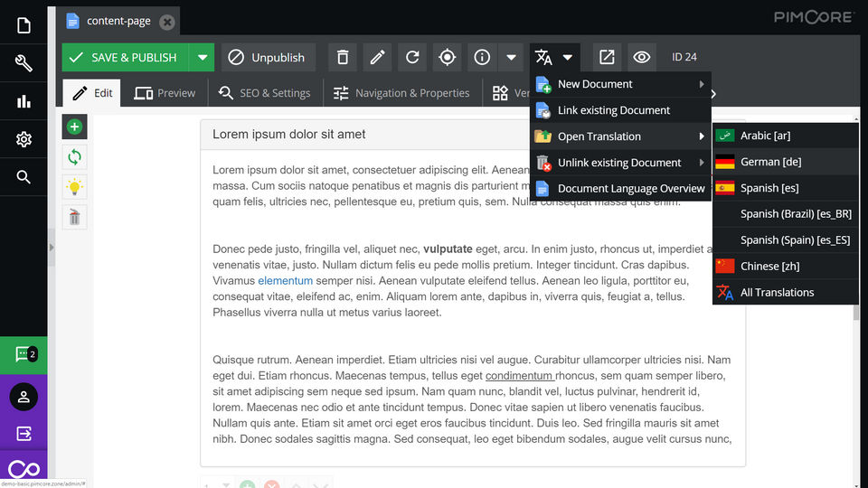Click the Unpublish button
The height and width of the screenshot is (488, 868).
(269, 57)
